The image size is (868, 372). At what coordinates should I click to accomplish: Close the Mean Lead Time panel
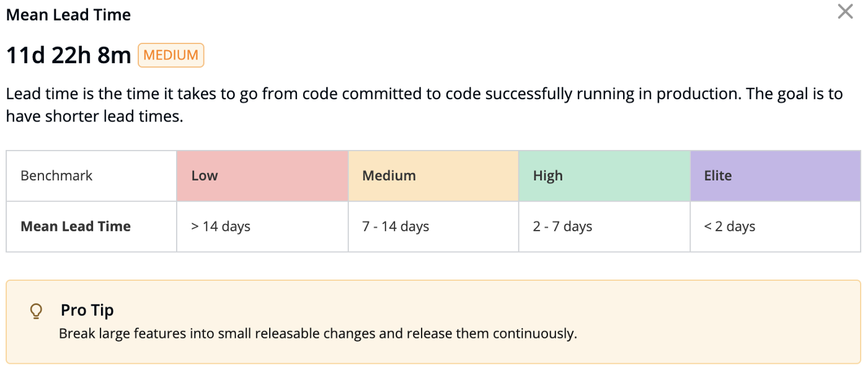pyautogui.click(x=845, y=12)
